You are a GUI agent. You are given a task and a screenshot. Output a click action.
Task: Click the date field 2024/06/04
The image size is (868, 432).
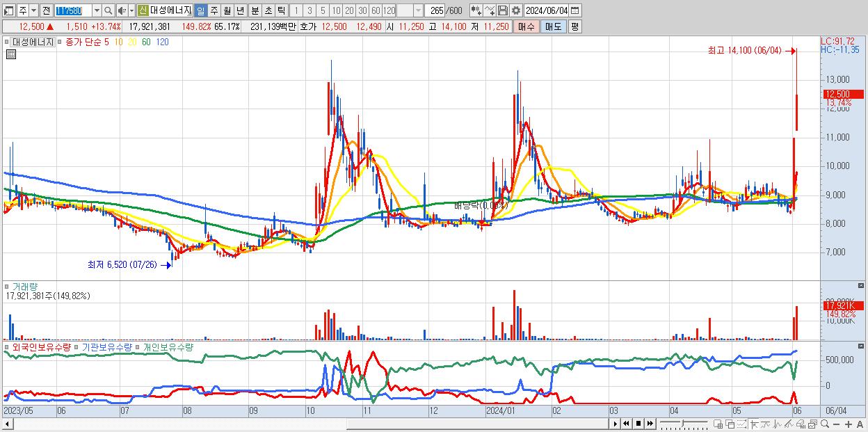(547, 10)
